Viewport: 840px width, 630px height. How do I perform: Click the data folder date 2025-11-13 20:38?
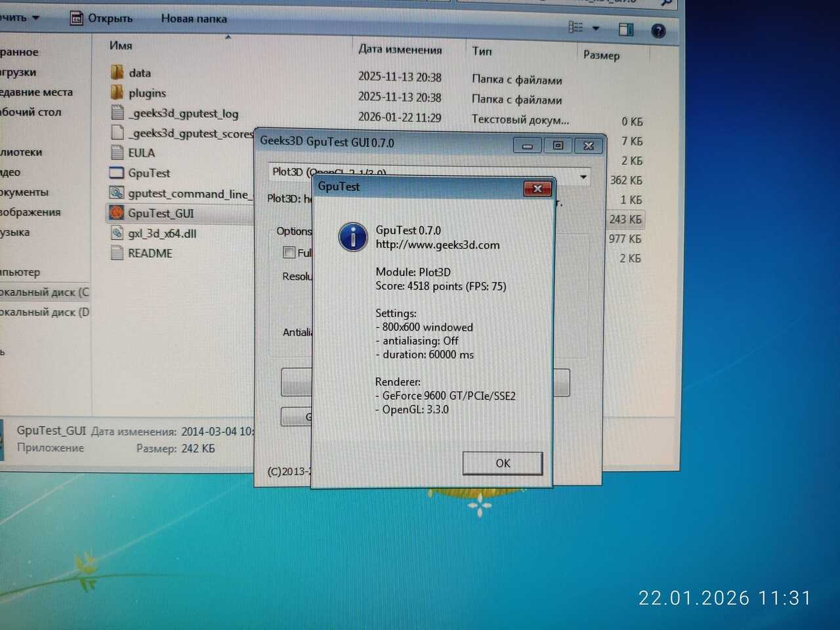coord(400,77)
